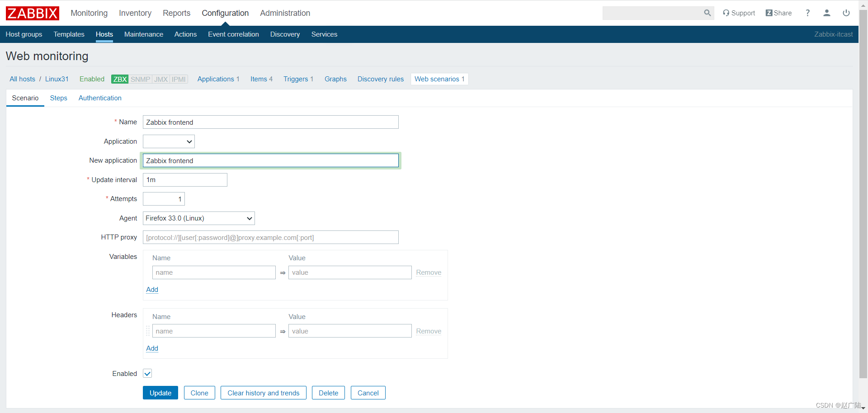Click the Cancel button
The width and height of the screenshot is (868, 413).
coord(368,393)
